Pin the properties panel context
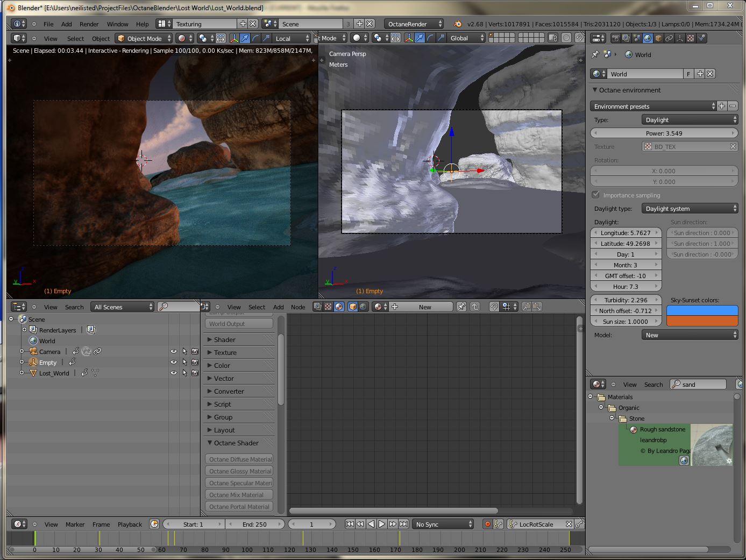Viewport: 746px width, 560px height. (595, 54)
